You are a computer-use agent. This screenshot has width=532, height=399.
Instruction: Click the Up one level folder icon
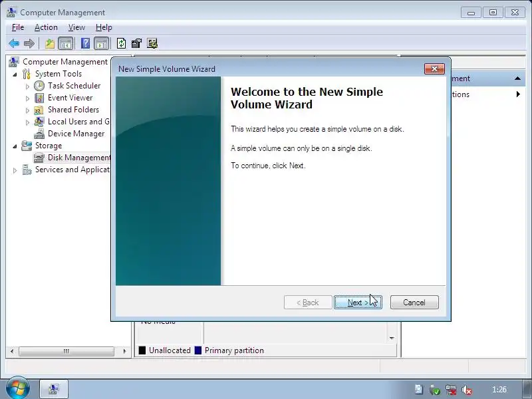50,43
